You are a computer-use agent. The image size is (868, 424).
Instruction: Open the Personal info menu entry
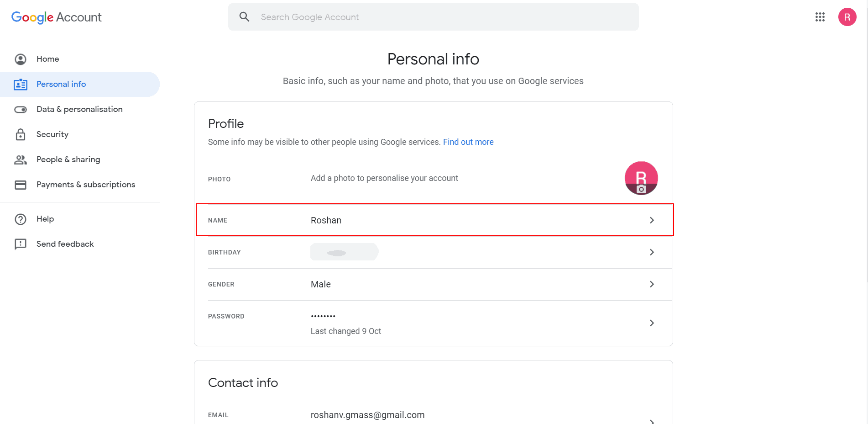pos(61,84)
